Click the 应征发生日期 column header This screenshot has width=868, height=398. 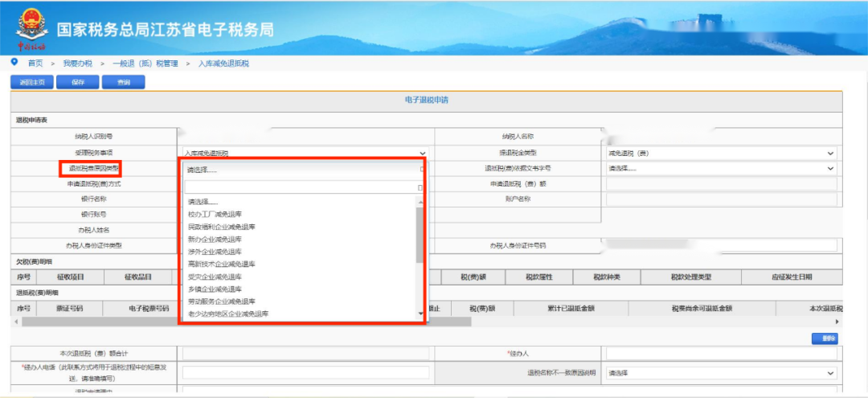pos(792,277)
